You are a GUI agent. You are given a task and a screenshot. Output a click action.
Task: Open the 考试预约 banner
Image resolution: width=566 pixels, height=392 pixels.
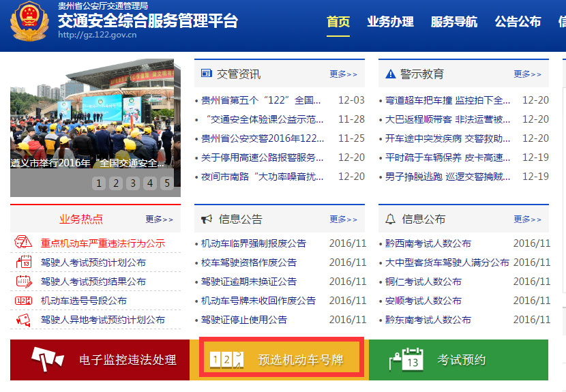click(x=458, y=359)
